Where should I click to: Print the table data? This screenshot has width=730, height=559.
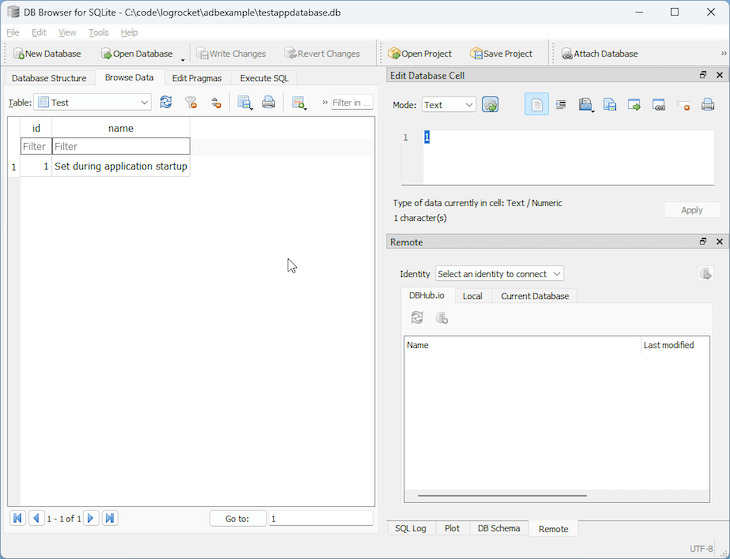(268, 102)
